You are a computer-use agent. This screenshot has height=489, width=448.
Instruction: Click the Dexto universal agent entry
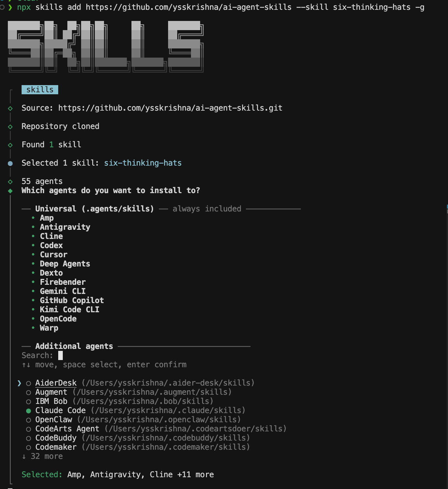click(51, 273)
